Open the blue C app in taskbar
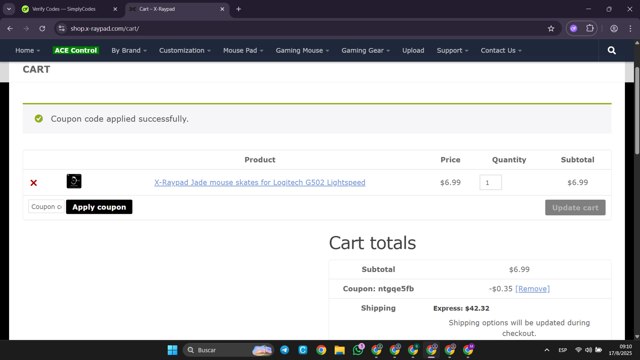Viewport: 640px width, 360px height. pyautogui.click(x=303, y=350)
